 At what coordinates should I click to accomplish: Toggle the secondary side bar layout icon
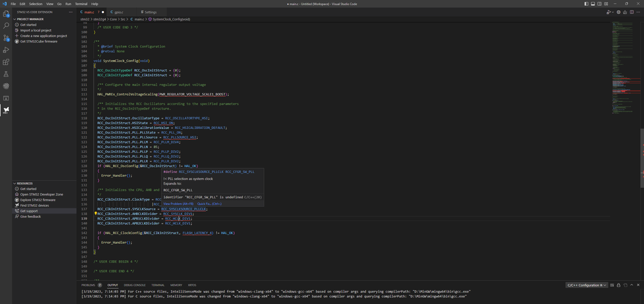599,4
